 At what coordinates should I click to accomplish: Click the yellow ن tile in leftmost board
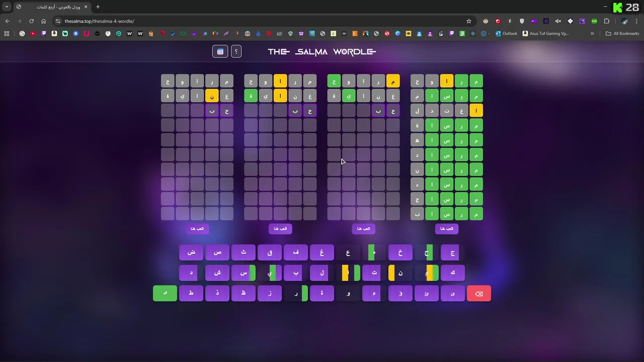[212, 96]
